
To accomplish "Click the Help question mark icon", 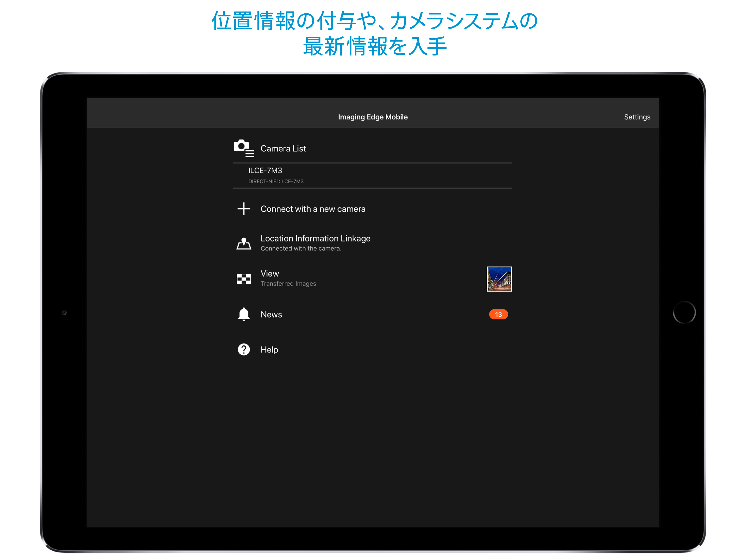I will (243, 349).
